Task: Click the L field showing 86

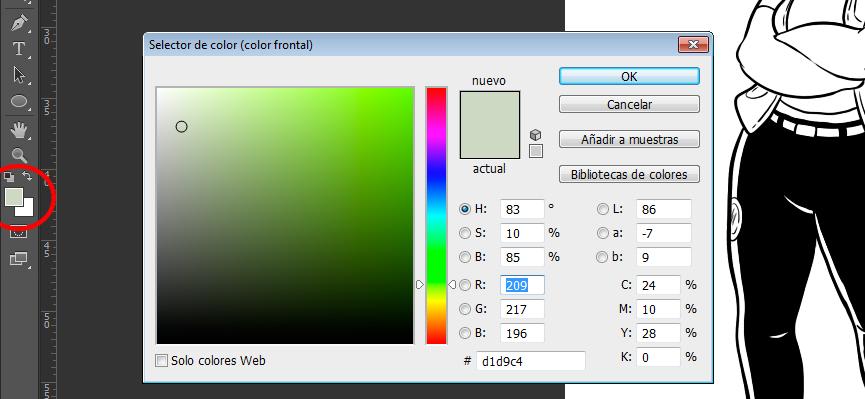Action: tap(664, 209)
